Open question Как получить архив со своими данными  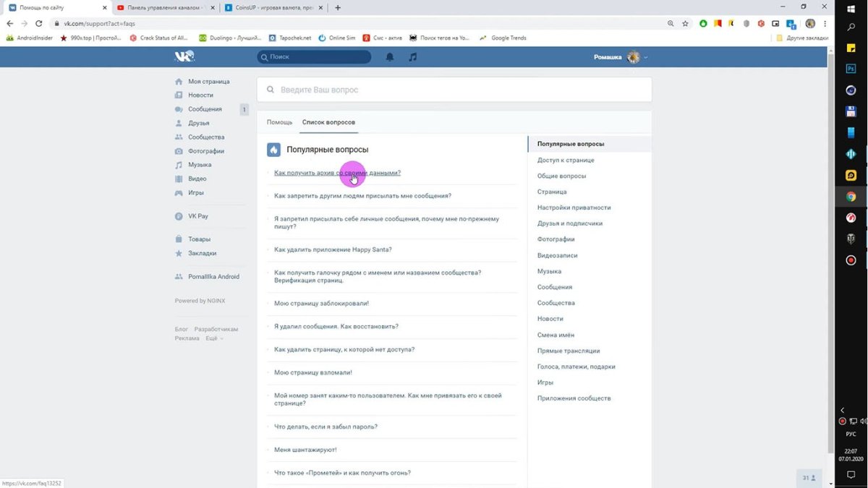(337, 173)
